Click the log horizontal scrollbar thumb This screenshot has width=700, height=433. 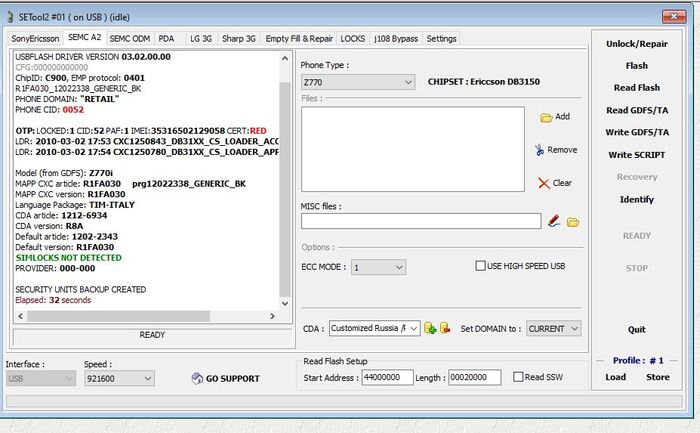click(118, 316)
